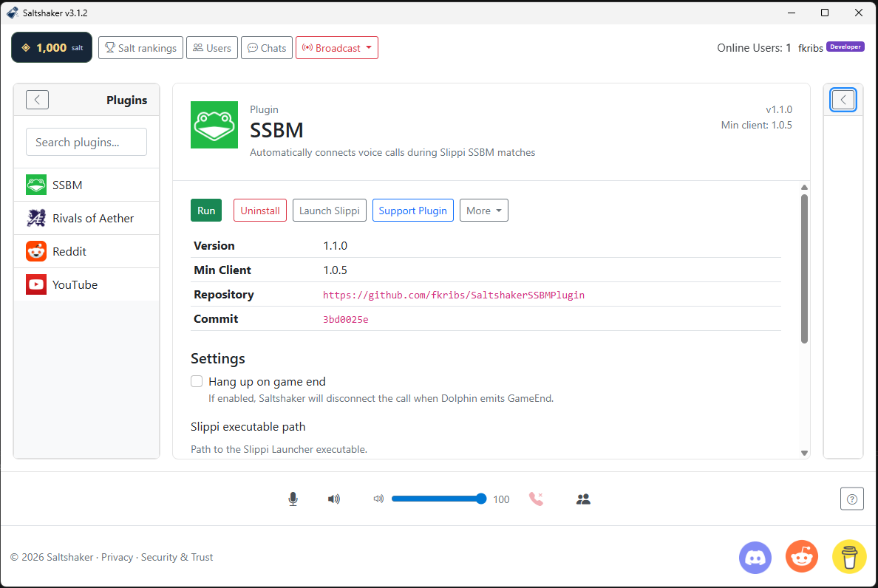Click Launch Slippi

[x=330, y=211]
